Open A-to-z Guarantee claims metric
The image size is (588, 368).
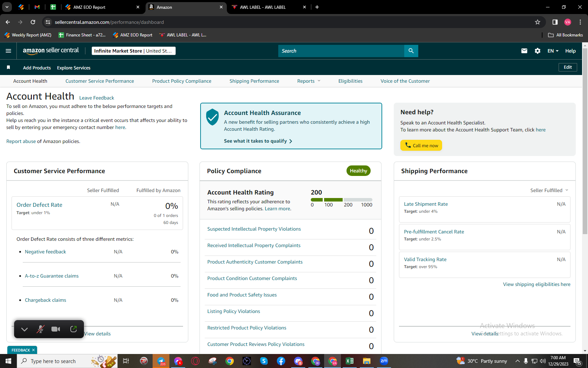(x=51, y=276)
